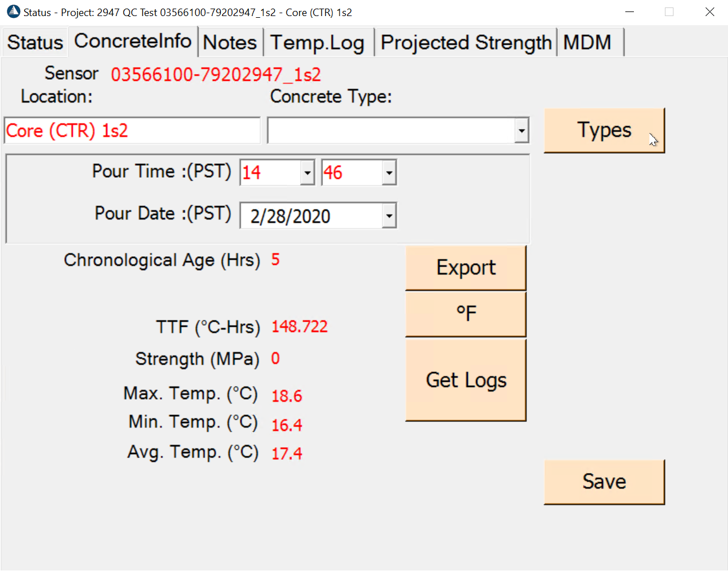Expand the Concrete Type dropdown arrow
Screen dimensions: 728x571
[x=521, y=131]
